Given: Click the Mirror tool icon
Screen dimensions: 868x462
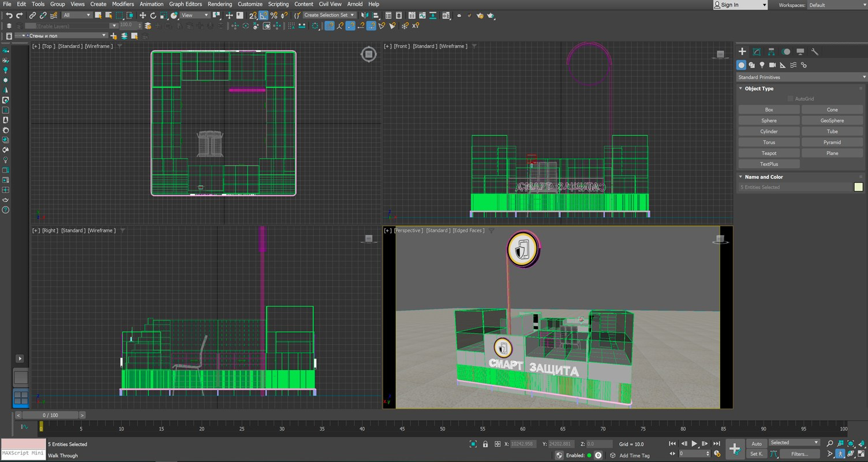Looking at the screenshot, I should pyautogui.click(x=364, y=16).
